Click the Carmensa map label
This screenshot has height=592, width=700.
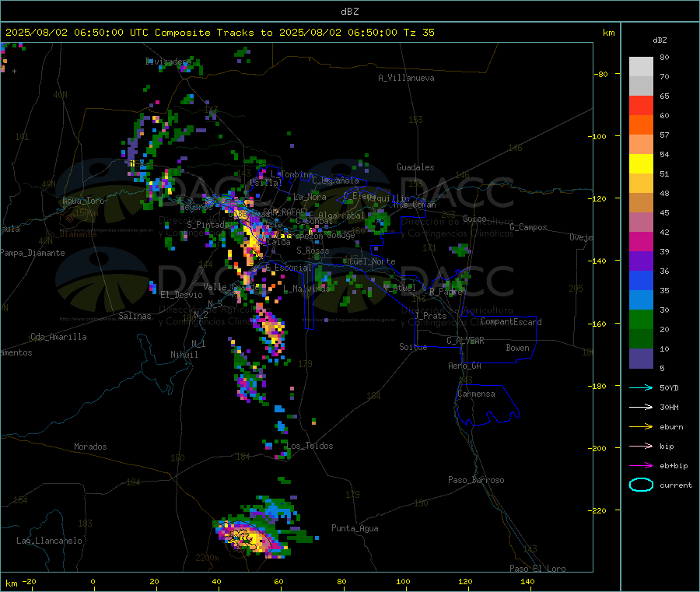(x=476, y=394)
